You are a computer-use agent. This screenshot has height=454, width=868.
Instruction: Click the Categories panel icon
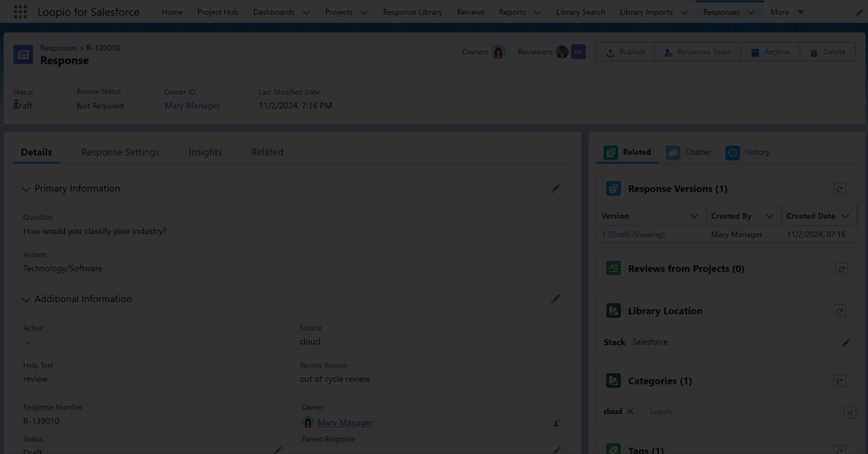[x=614, y=380]
